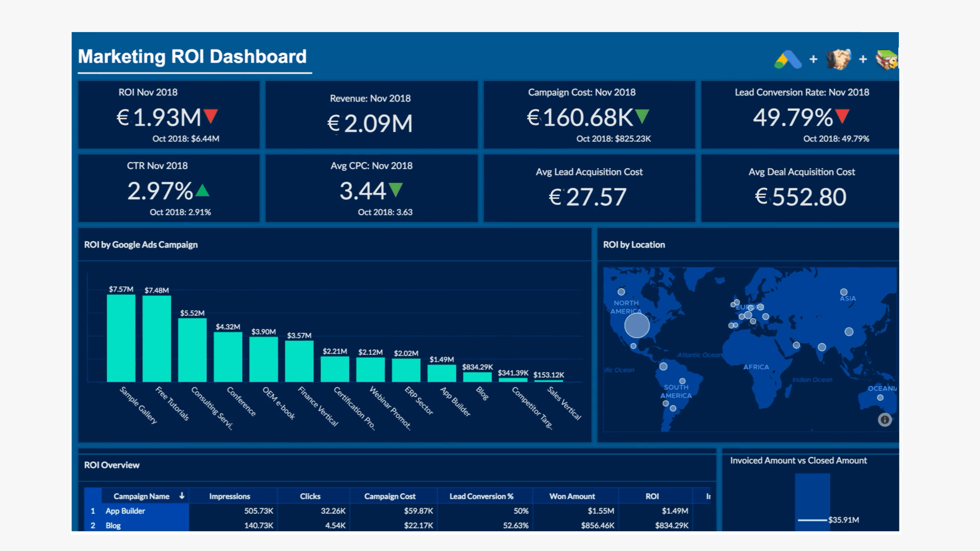Click the Oct 2018: $6.44M comparison text
Image resolution: width=980 pixels, height=551 pixels.
coord(186,139)
